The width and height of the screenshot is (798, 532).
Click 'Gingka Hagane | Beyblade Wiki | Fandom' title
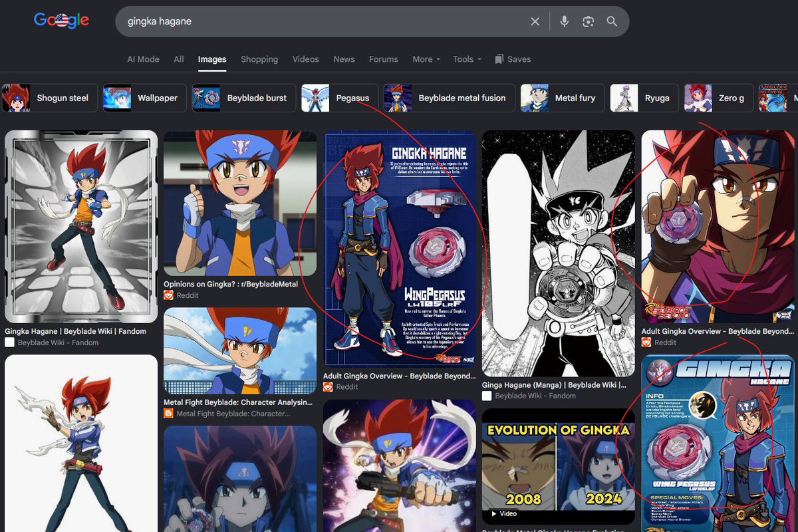click(76, 331)
